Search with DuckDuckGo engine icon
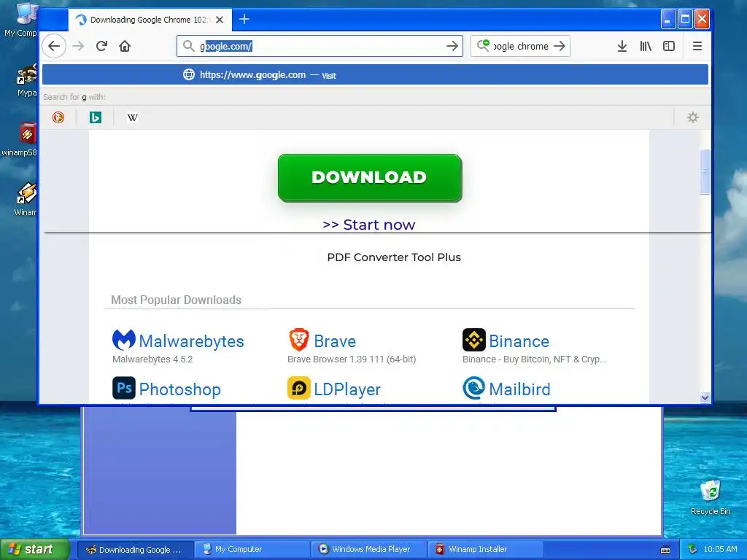The image size is (747, 560). 58,117
